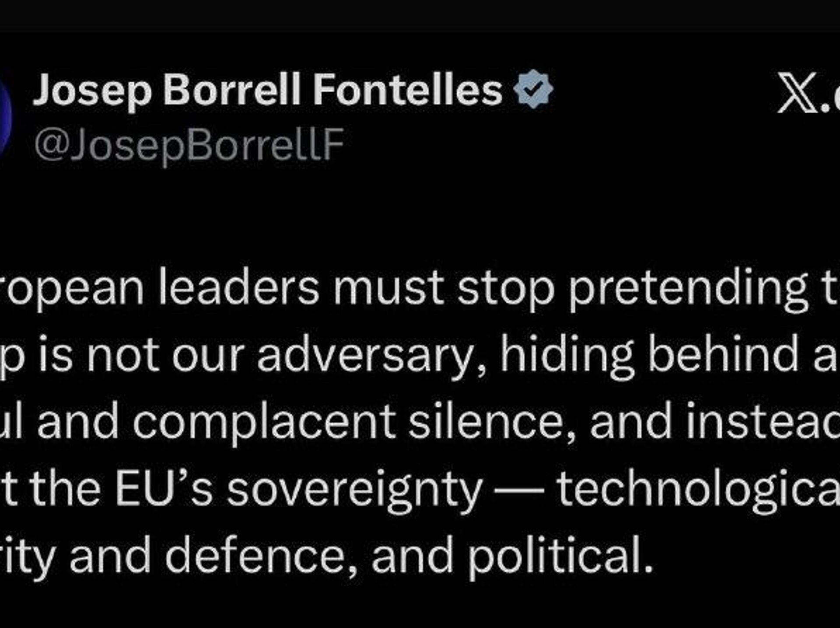This screenshot has width=840, height=628.
Task: Click the word "pretending" in the tweet
Action: coord(688,289)
